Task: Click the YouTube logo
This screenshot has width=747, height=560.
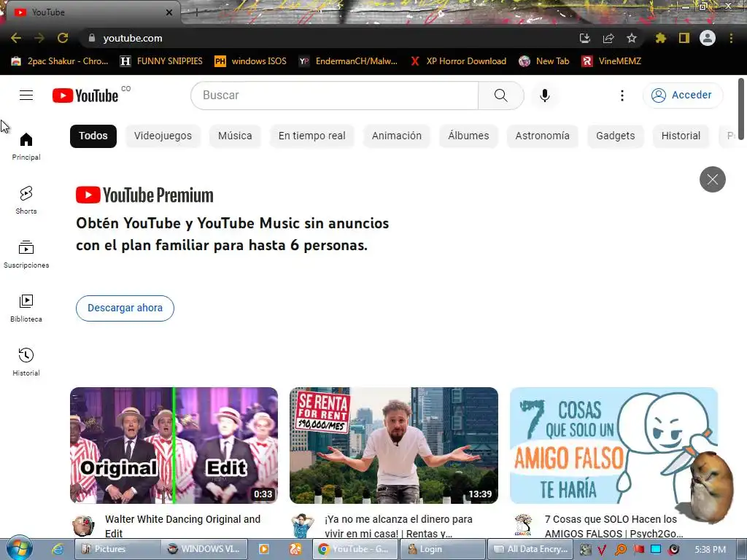Action: (85, 96)
